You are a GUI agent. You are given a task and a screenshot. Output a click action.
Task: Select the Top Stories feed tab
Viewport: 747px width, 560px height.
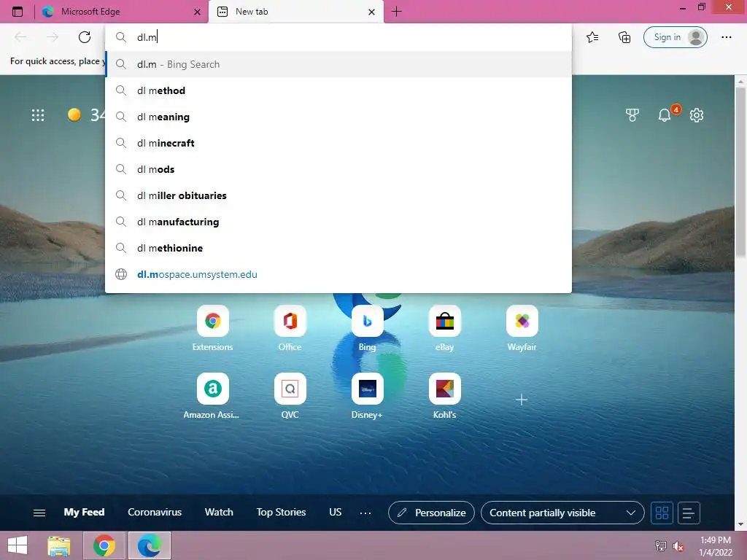coord(281,513)
